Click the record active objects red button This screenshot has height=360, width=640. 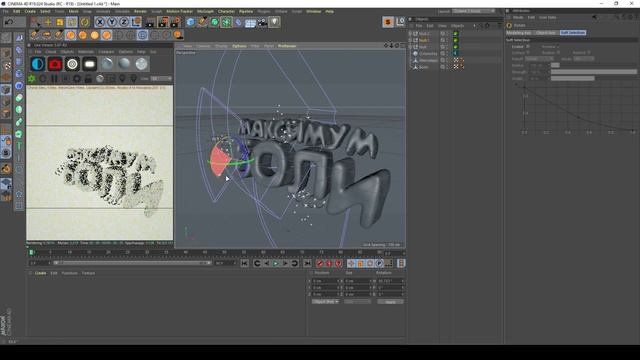tap(320, 264)
